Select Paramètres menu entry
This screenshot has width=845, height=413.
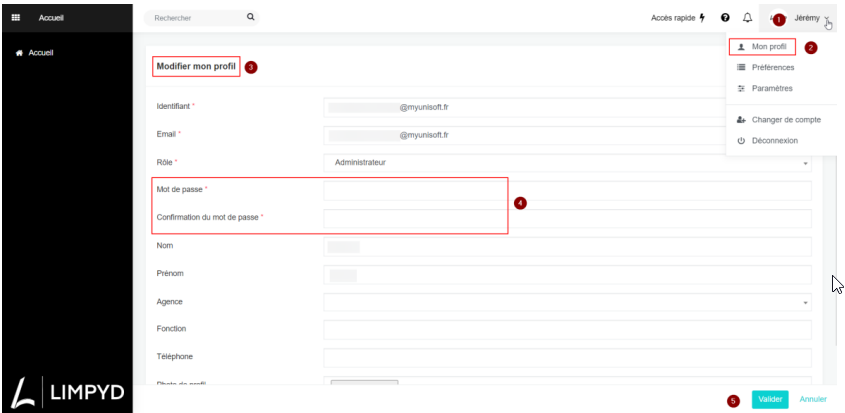point(772,88)
